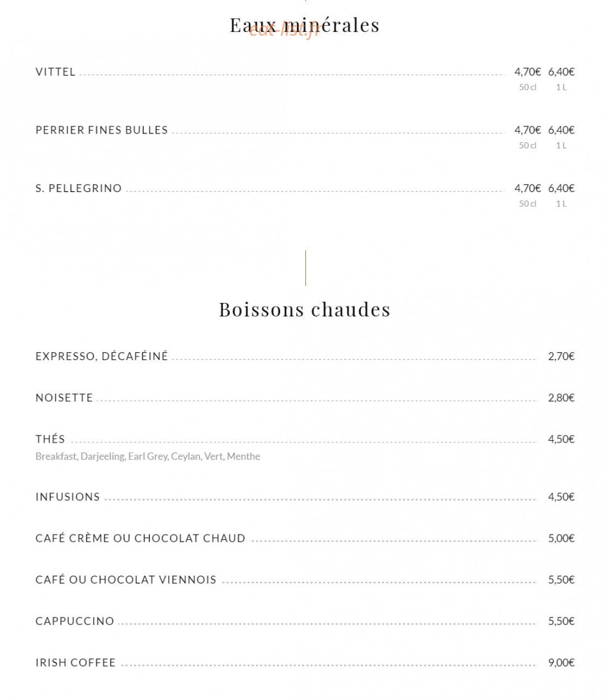
Task: Select the S. PELLEGRINO item
Action: coord(79,188)
